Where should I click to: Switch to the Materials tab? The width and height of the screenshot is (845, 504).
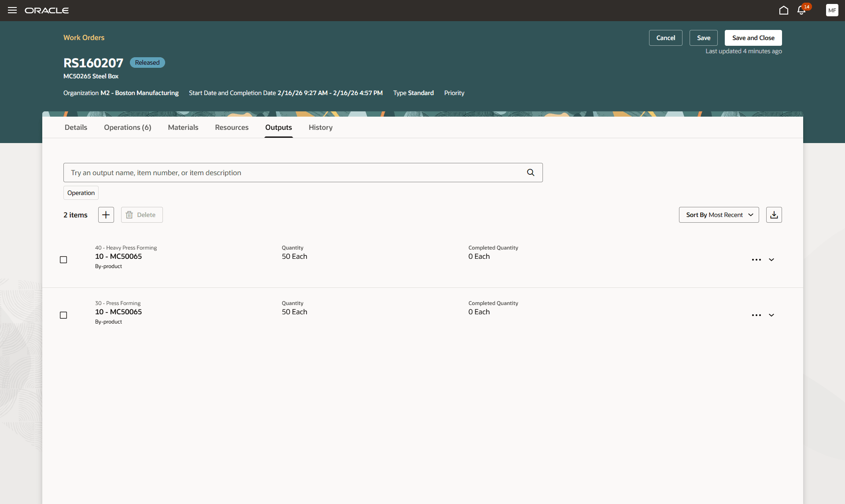[x=183, y=127]
